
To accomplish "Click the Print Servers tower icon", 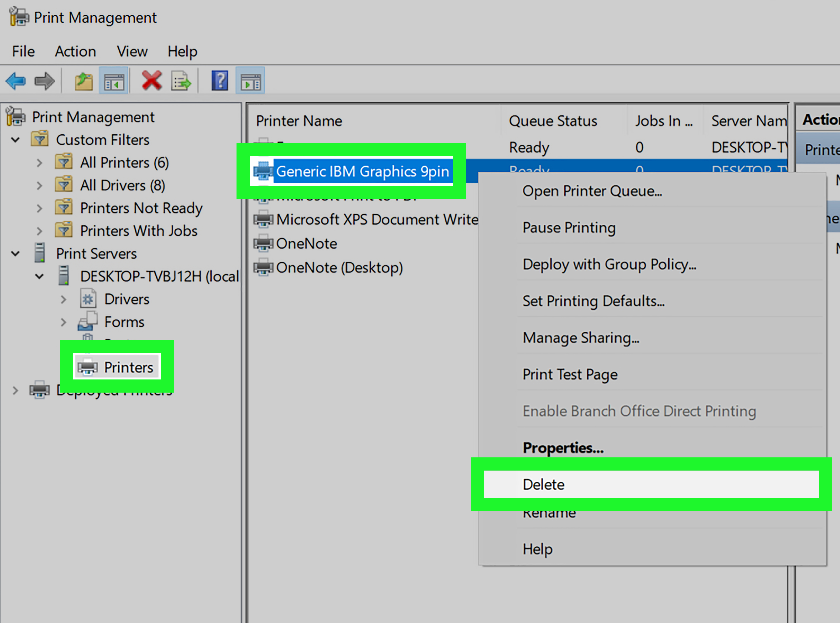I will (x=40, y=253).
